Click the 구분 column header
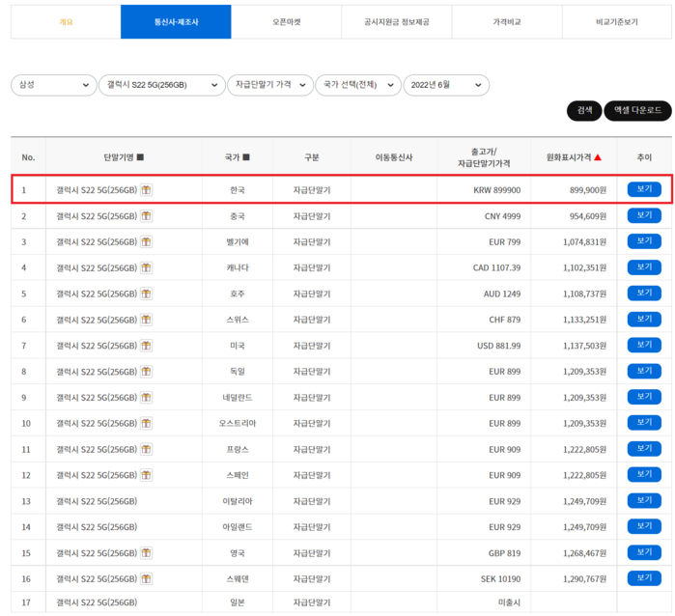This screenshot has height=616, width=675. 312,157
